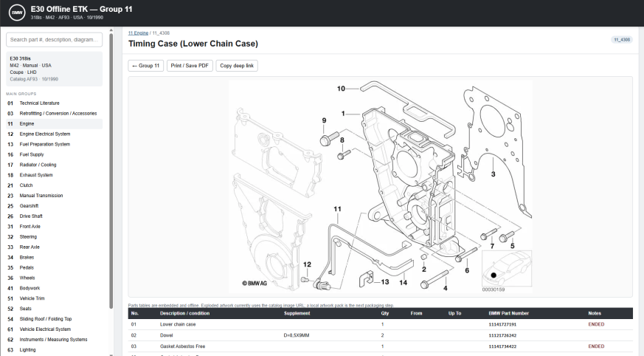Open group 17 Radiator / Cooling

54,165
